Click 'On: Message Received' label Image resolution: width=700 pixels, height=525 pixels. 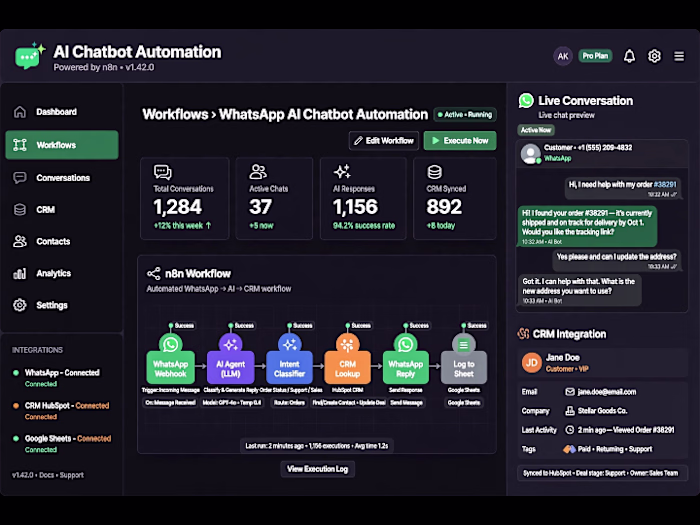pyautogui.click(x=170, y=403)
